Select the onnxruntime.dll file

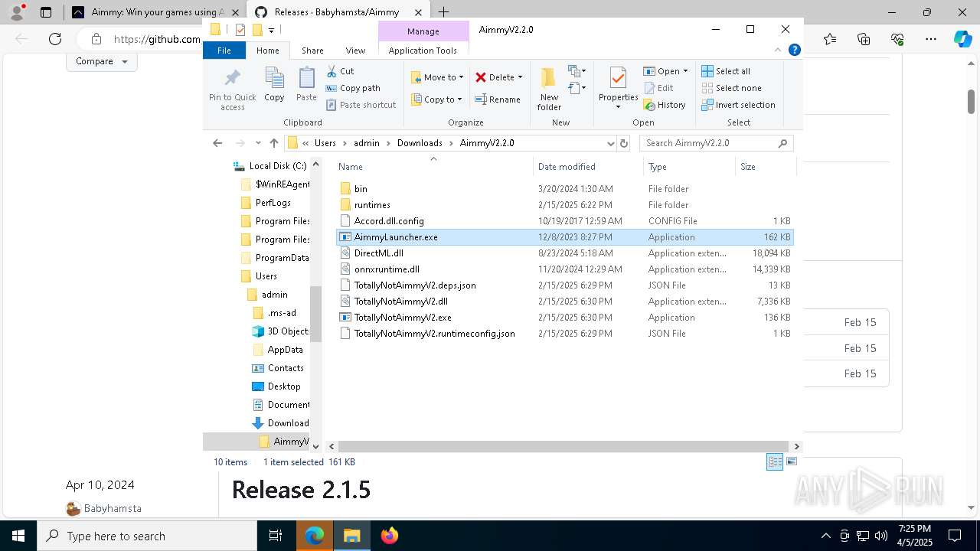(564, 269)
